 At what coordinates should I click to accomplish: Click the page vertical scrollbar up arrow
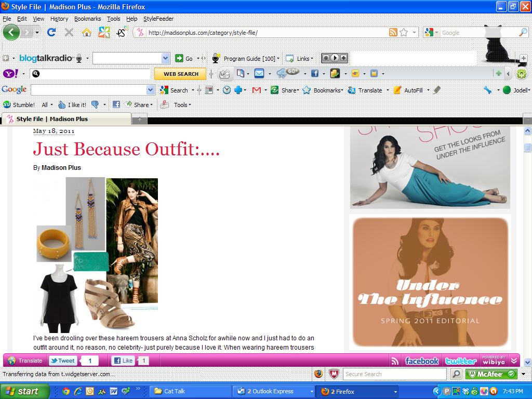click(527, 130)
